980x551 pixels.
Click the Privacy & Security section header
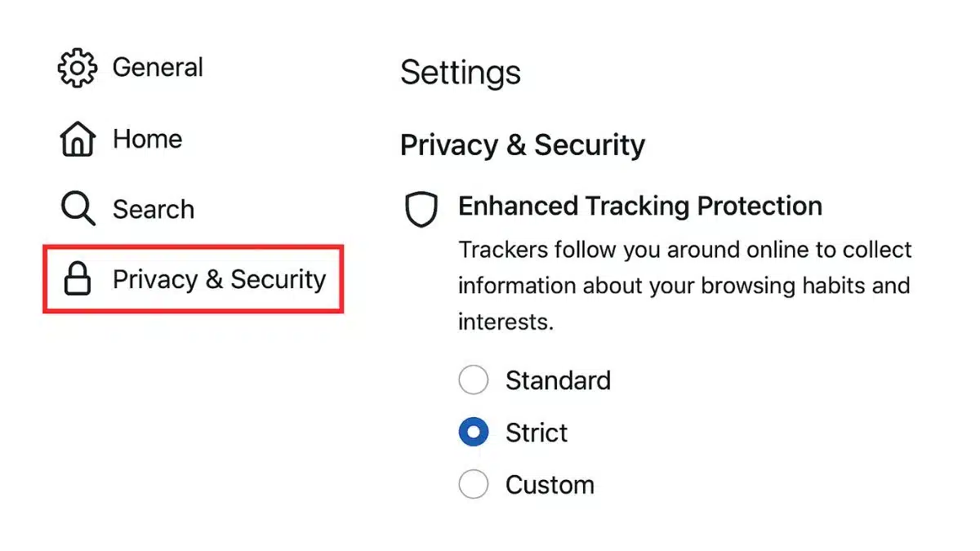point(522,144)
